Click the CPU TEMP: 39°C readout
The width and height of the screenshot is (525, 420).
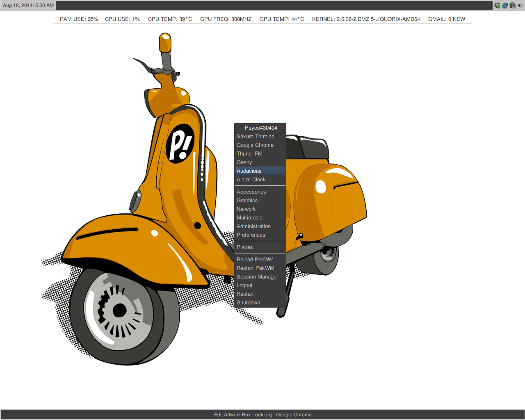coord(170,19)
